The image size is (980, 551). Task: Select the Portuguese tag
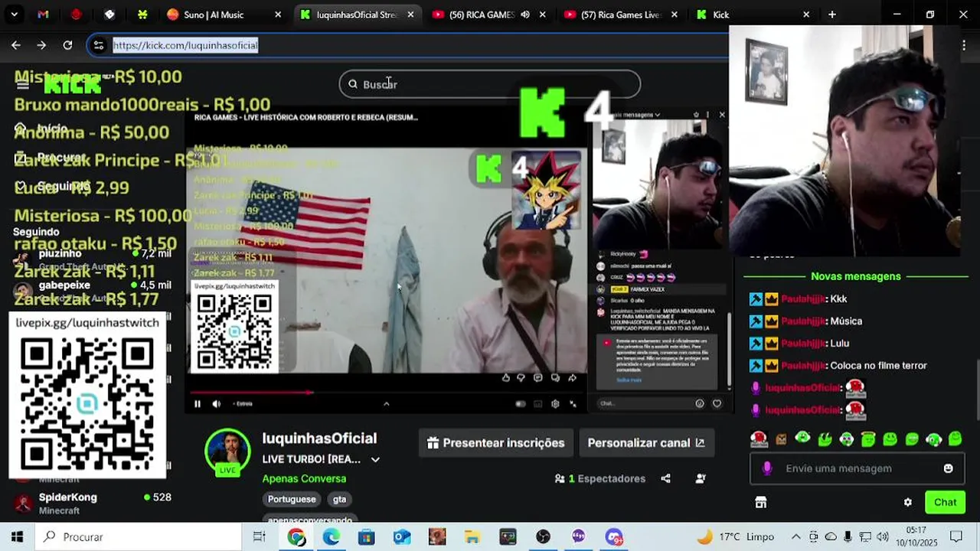pyautogui.click(x=292, y=499)
